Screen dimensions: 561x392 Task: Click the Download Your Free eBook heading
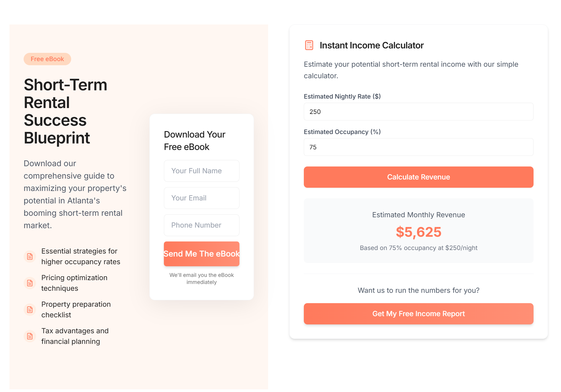[195, 141]
